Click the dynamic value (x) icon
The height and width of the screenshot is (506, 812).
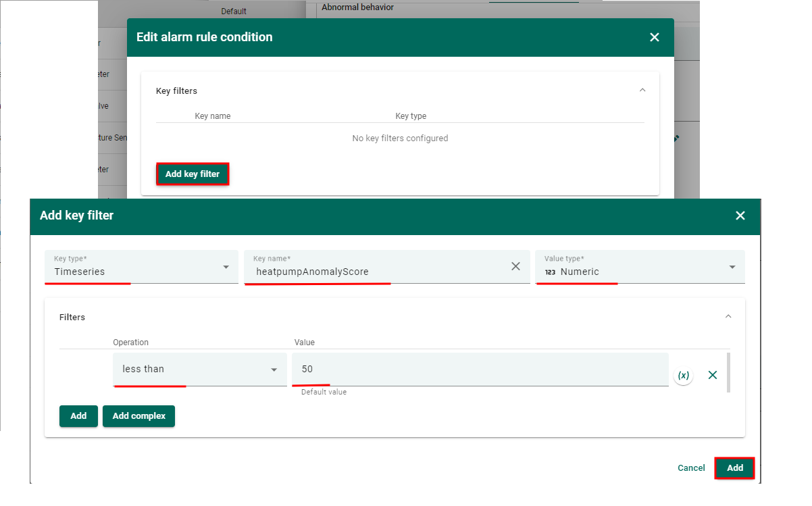pos(684,375)
